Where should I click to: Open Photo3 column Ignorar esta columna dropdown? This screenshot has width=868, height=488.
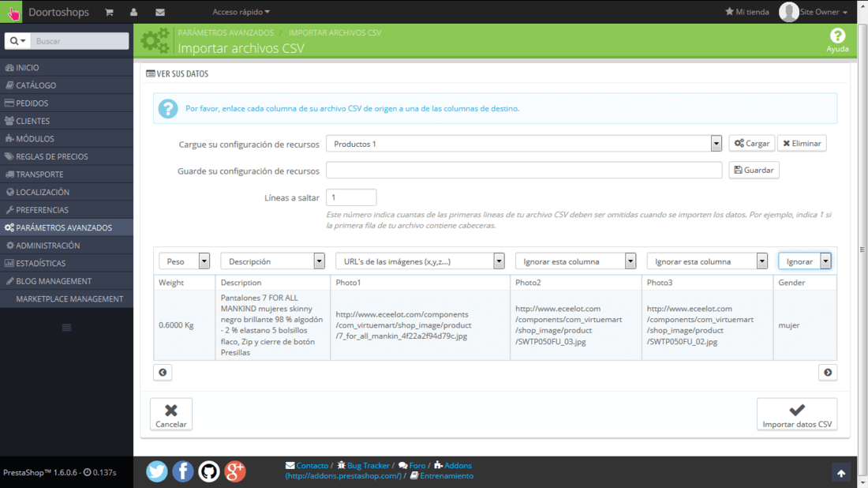point(707,261)
